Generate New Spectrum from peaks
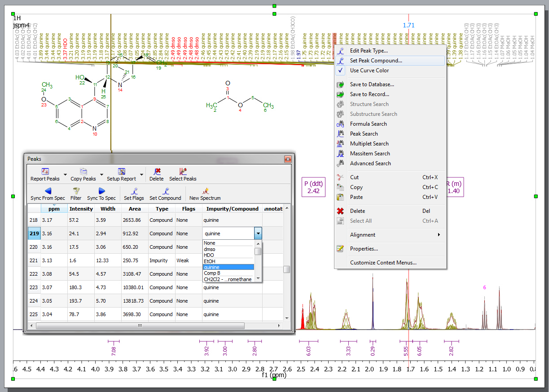 pos(205,191)
